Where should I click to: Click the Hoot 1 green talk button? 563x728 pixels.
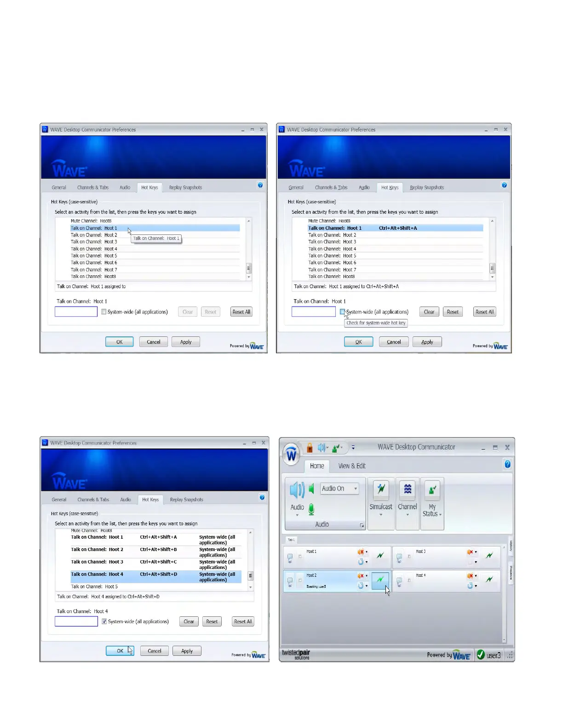coord(380,556)
